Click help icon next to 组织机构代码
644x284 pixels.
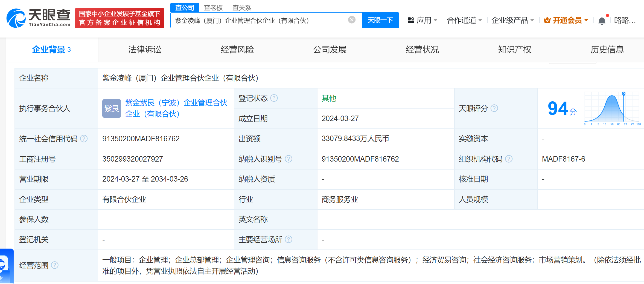[x=509, y=159]
